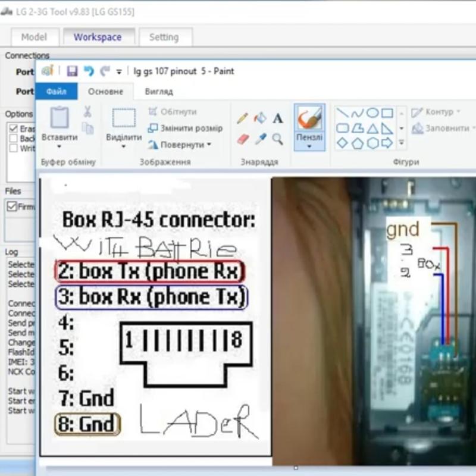476x476 pixels.
Task: Click the Save icon in Paint's title bar
Action: (x=72, y=71)
